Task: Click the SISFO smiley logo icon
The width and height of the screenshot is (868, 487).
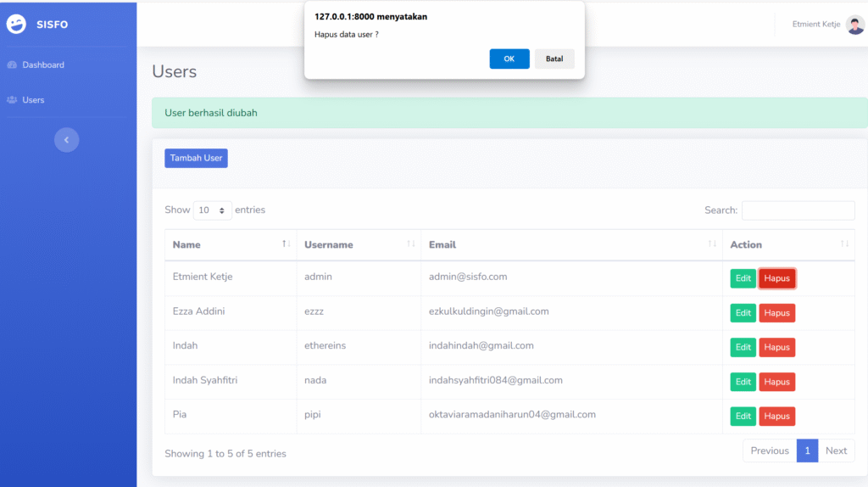Action: [x=16, y=25]
